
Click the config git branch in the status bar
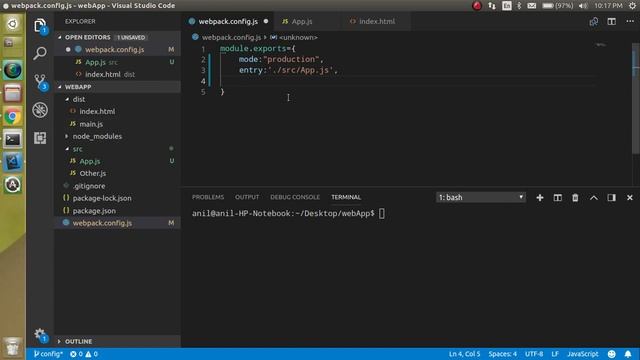48,354
